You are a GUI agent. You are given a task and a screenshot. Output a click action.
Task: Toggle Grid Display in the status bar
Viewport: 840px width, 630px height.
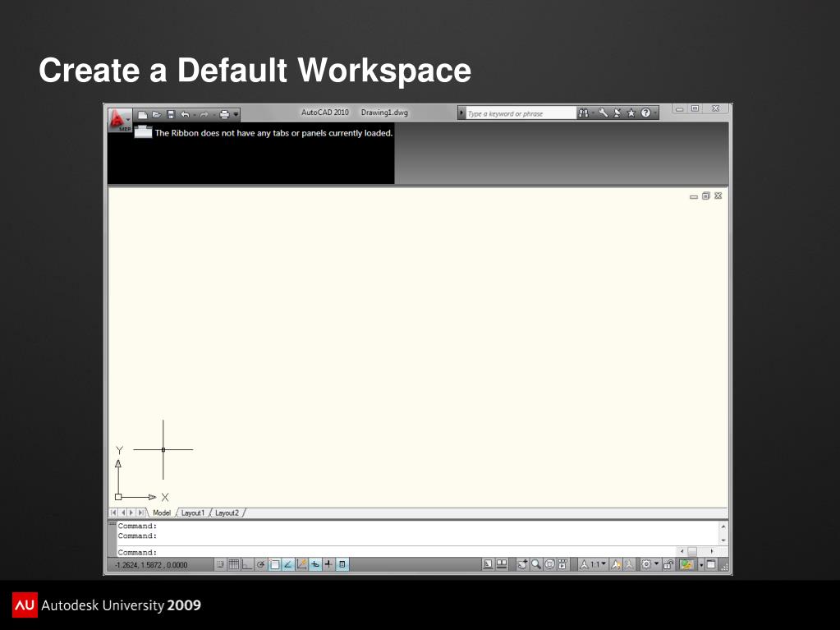coord(234,564)
